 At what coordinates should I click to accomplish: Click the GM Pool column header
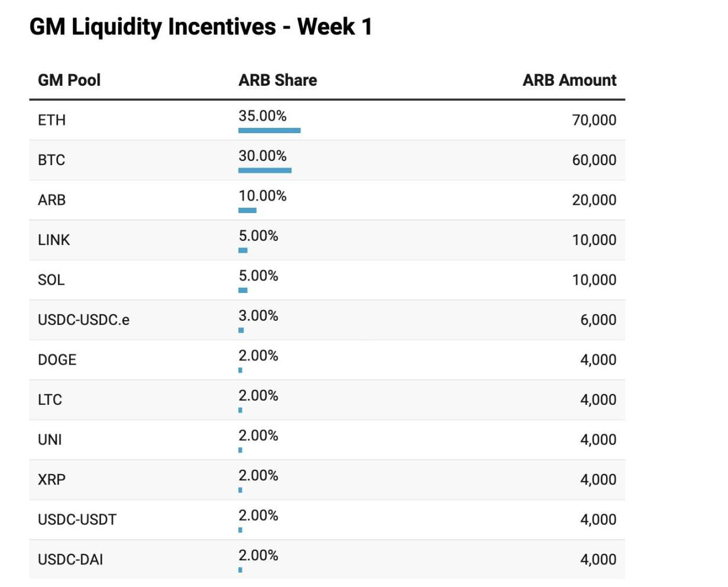(x=69, y=80)
